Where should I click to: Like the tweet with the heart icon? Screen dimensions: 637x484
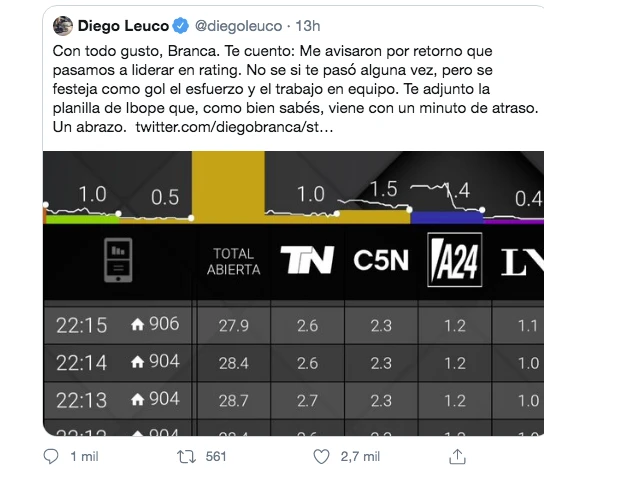point(322,456)
